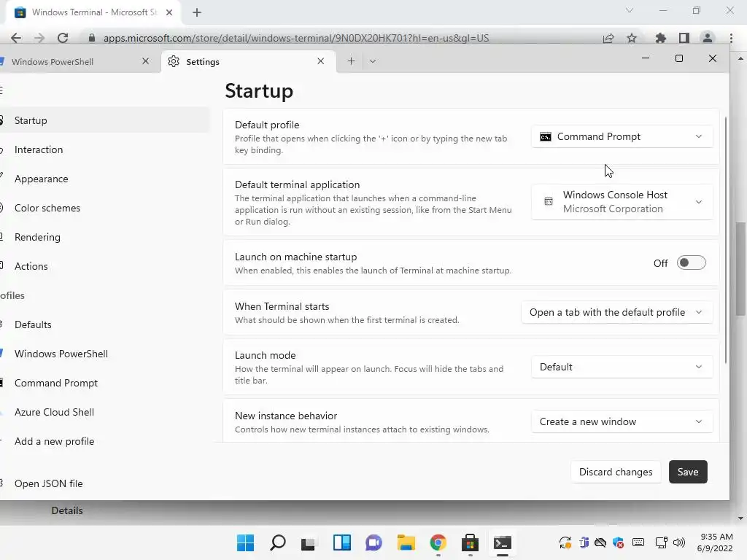Open Microsoft Store on taskbar
The width and height of the screenshot is (747, 560).
471,542
